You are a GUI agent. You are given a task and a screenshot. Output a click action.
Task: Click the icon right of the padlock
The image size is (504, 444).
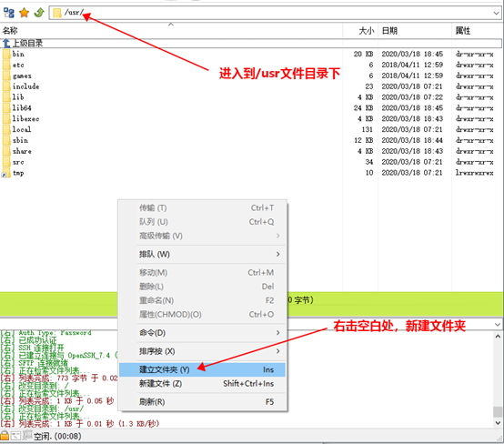(x=16, y=436)
